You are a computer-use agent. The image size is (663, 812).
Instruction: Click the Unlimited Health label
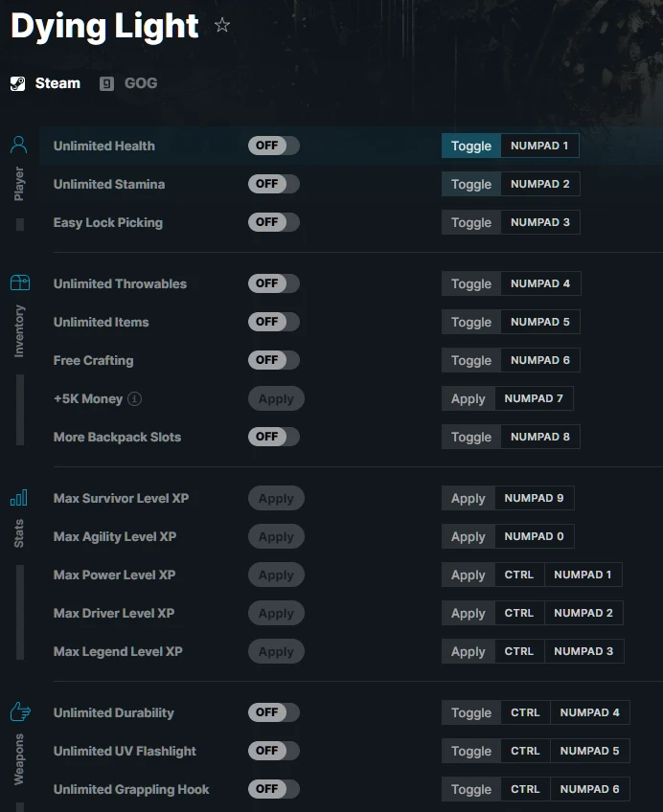(104, 147)
